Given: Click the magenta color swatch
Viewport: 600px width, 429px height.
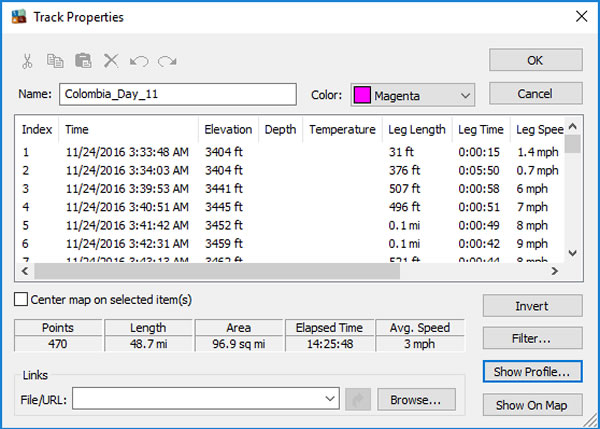Looking at the screenshot, I should (362, 95).
